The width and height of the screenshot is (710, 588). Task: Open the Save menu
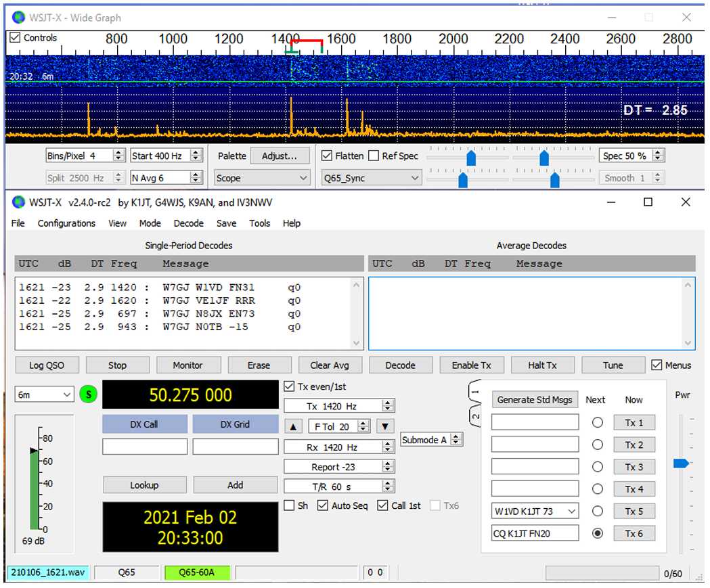[227, 223]
